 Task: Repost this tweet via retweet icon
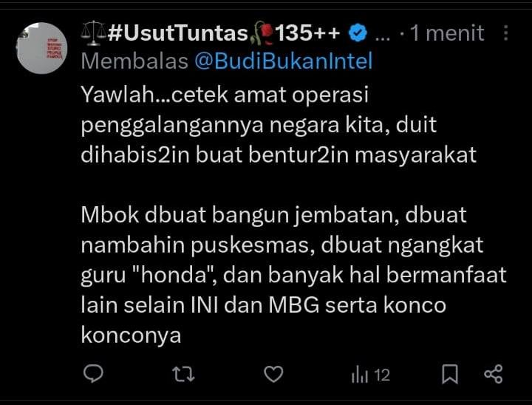183,375
